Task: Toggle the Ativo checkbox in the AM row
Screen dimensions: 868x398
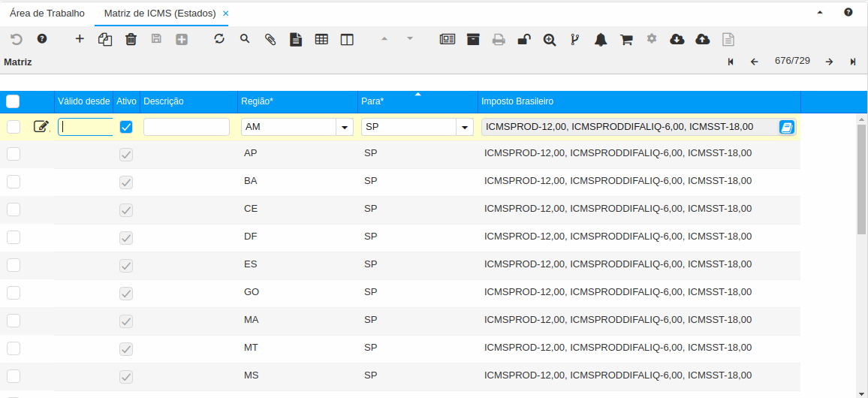Action: (x=126, y=127)
